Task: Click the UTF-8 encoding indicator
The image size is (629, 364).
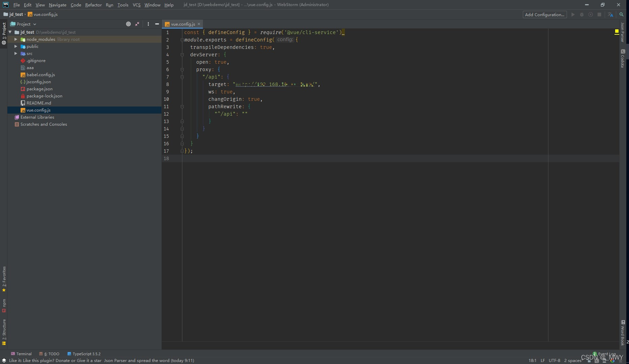Action: [x=554, y=360]
